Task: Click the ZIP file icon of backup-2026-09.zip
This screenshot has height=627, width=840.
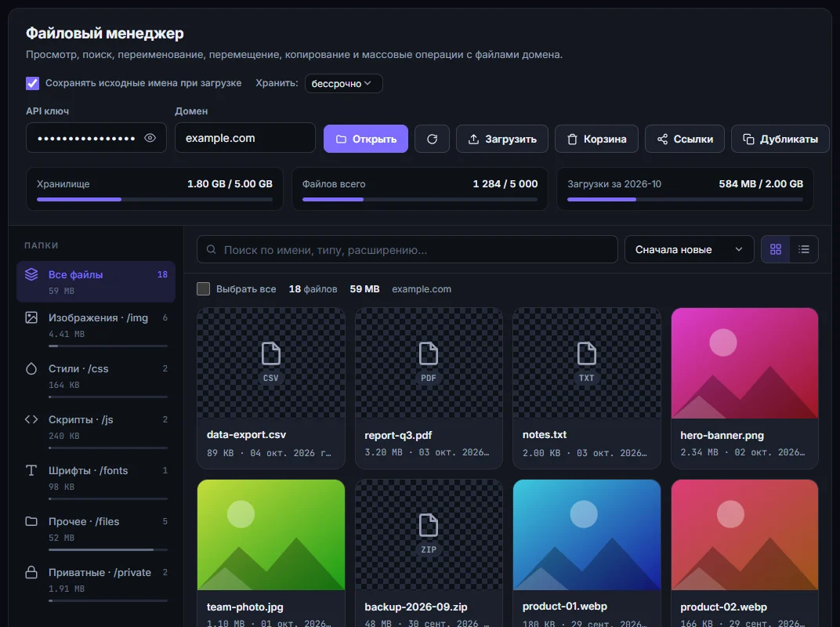Action: (429, 525)
